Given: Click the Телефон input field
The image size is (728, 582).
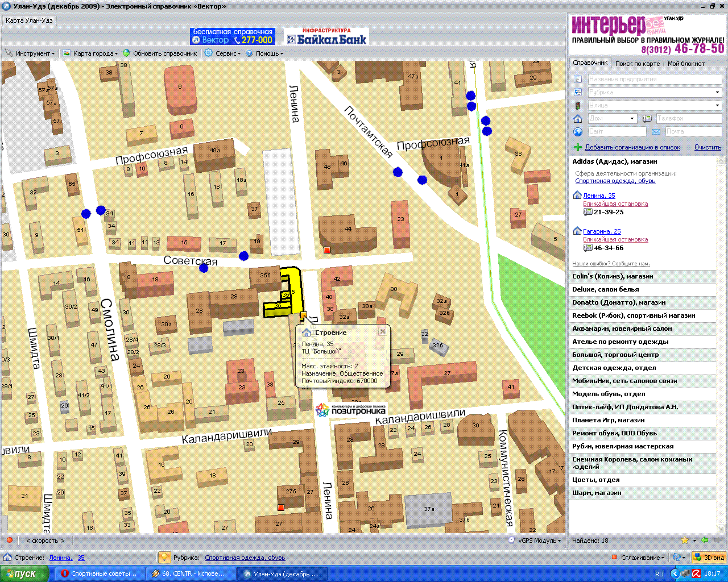Looking at the screenshot, I should (x=688, y=118).
